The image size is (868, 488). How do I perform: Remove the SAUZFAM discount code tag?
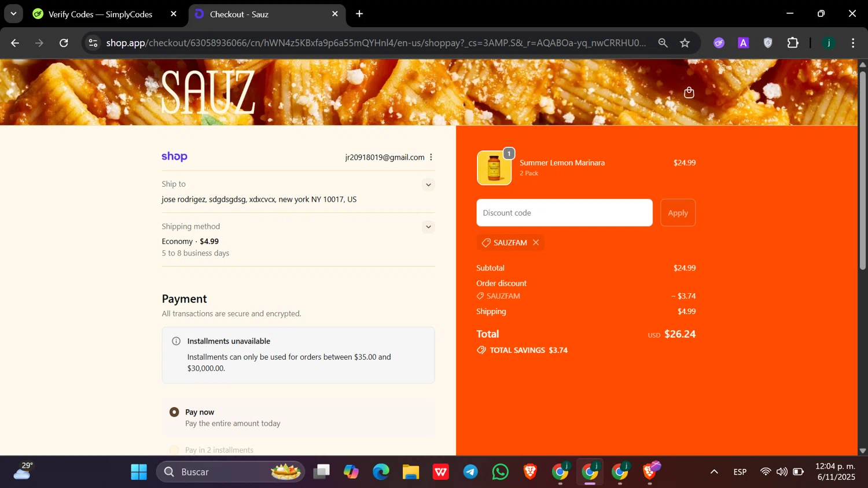click(x=536, y=243)
